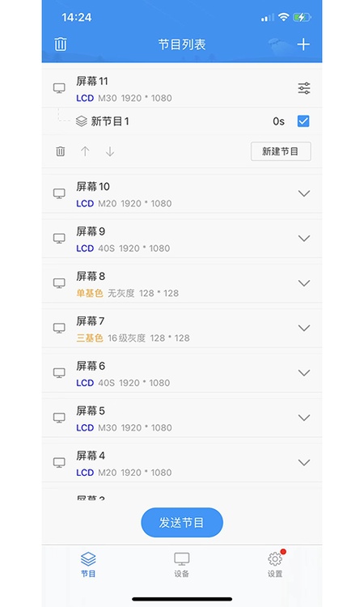This screenshot has width=364, height=607.
Task: Move program up with the up arrow
Action: pos(85,151)
